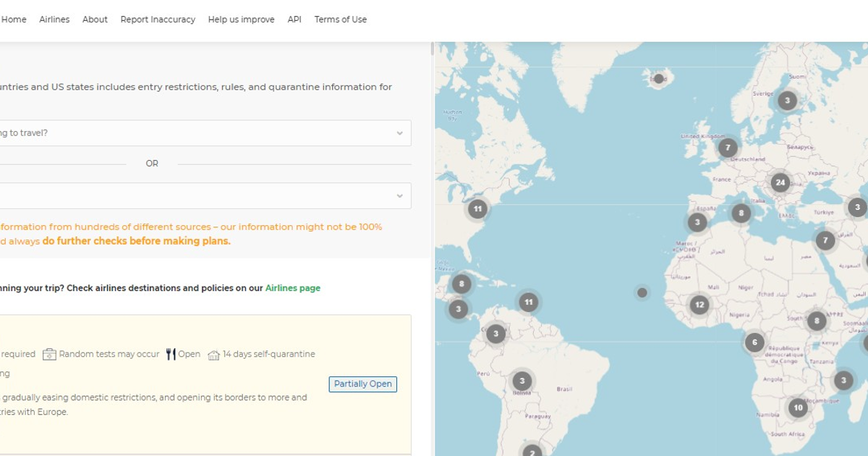Image resolution: width=868 pixels, height=456 pixels.
Task: Expand the second dropdown below OR
Action: (x=203, y=195)
